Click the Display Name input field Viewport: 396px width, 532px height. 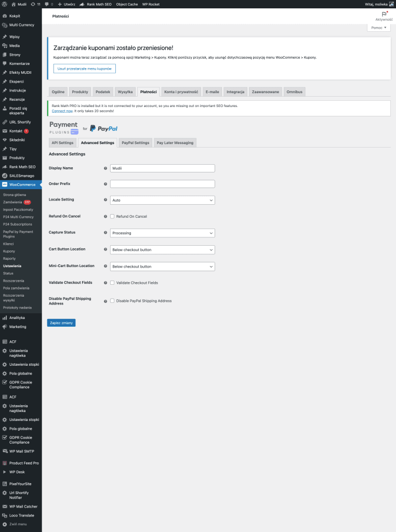coord(163,168)
